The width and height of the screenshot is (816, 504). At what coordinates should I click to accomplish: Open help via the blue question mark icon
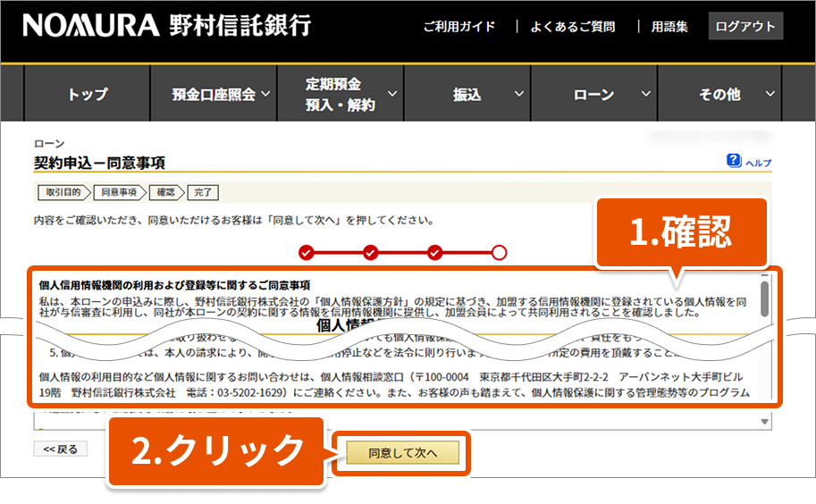(x=734, y=161)
